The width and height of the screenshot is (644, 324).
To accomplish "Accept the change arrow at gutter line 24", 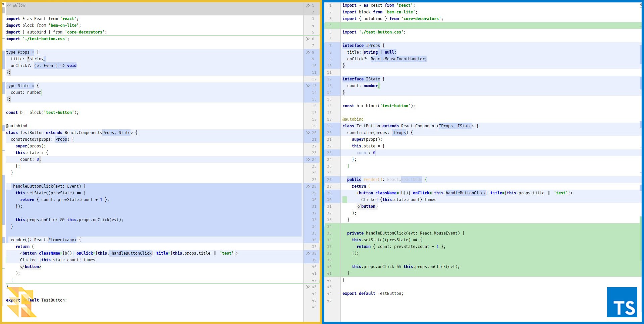I will pyautogui.click(x=308, y=159).
